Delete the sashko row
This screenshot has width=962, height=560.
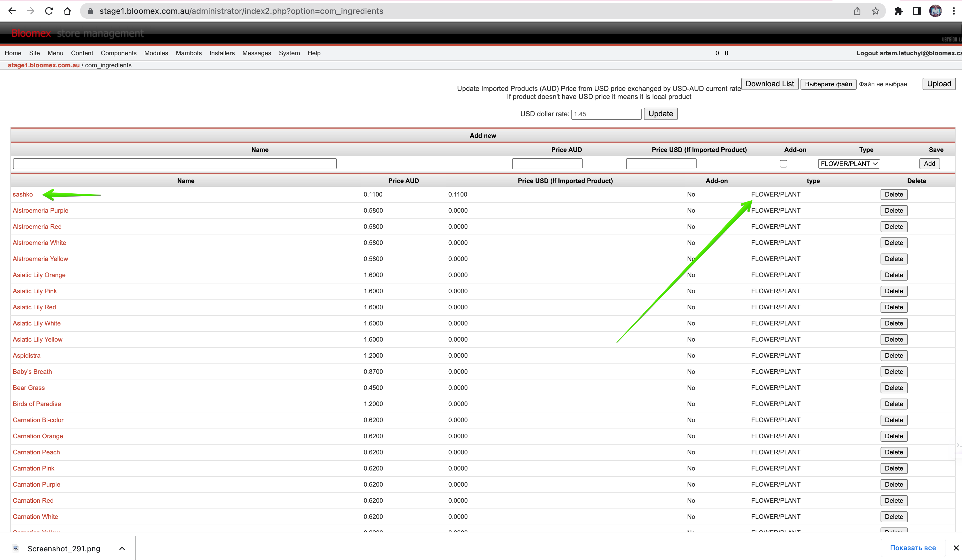[894, 194]
